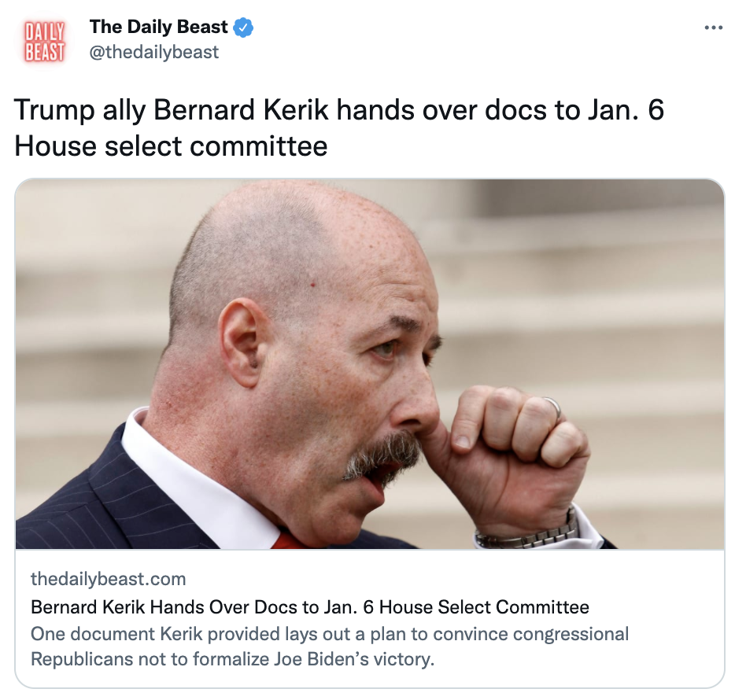Open The Daily Beast profile avatar

click(44, 41)
